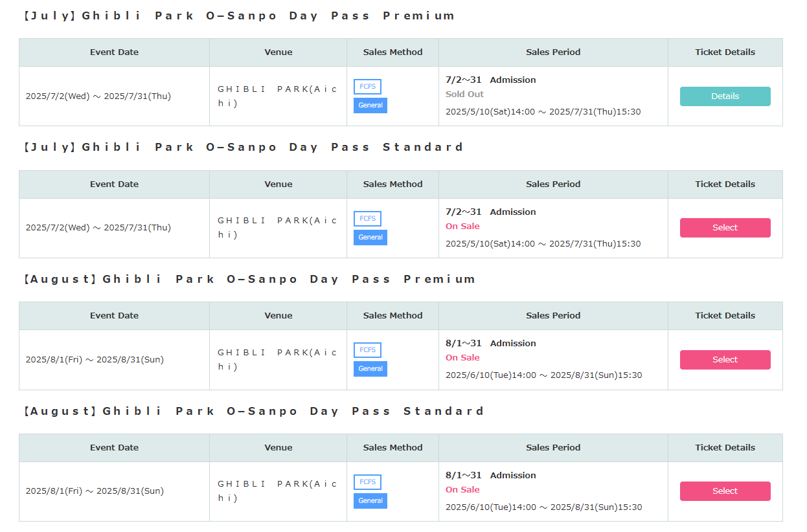The width and height of the screenshot is (807, 532).
Task: Click event date in August Premium row
Action: [95, 360]
